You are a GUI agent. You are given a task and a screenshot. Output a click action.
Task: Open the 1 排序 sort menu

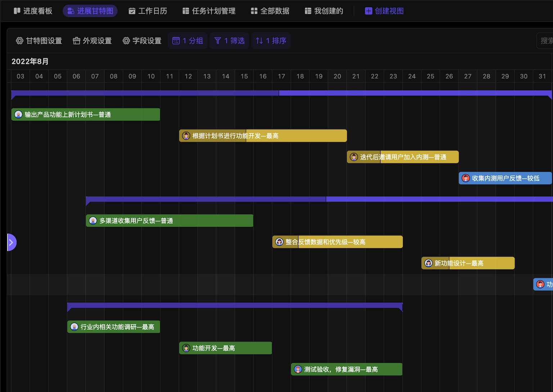coord(271,41)
